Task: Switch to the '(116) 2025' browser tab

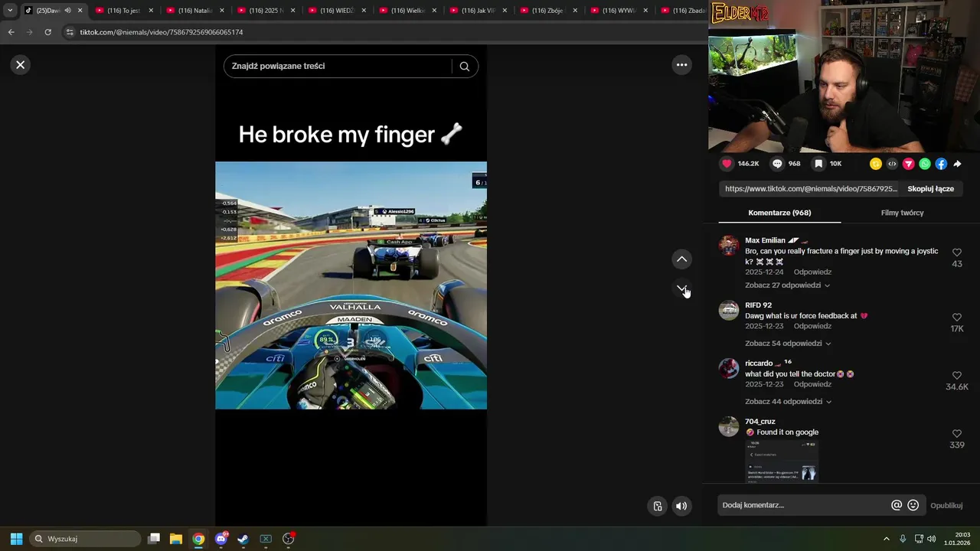Action: tap(266, 11)
